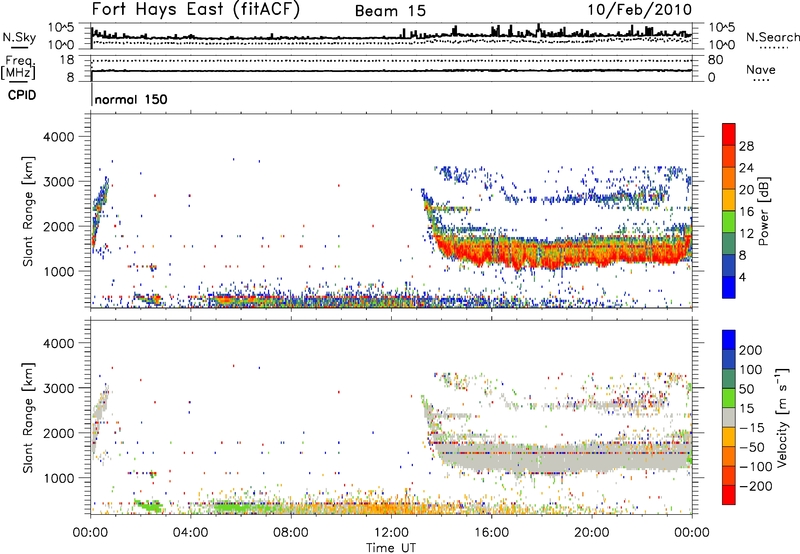The width and height of the screenshot is (800, 554).
Task: Click the '4000' tick in the power panel
Action: coord(59,137)
